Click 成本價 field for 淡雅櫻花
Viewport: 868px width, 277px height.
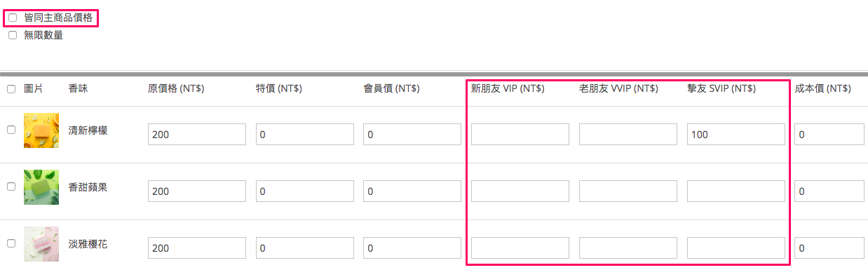pos(829,248)
